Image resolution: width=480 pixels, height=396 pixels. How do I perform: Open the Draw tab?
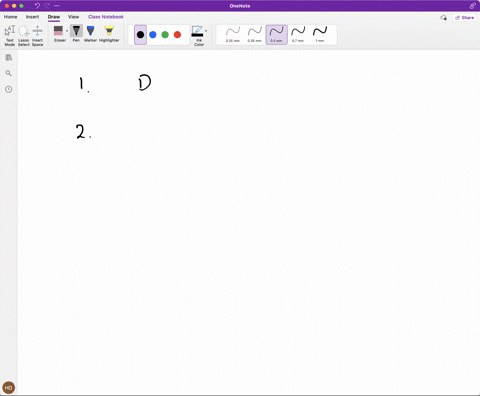(54, 17)
